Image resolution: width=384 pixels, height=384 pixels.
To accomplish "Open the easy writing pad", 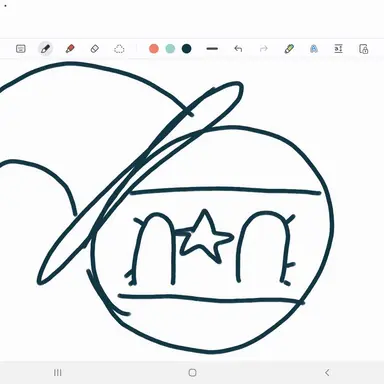I will (x=338, y=49).
